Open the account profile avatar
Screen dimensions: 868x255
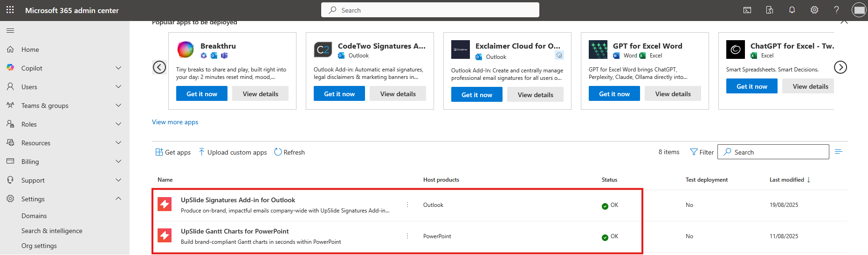(x=859, y=10)
